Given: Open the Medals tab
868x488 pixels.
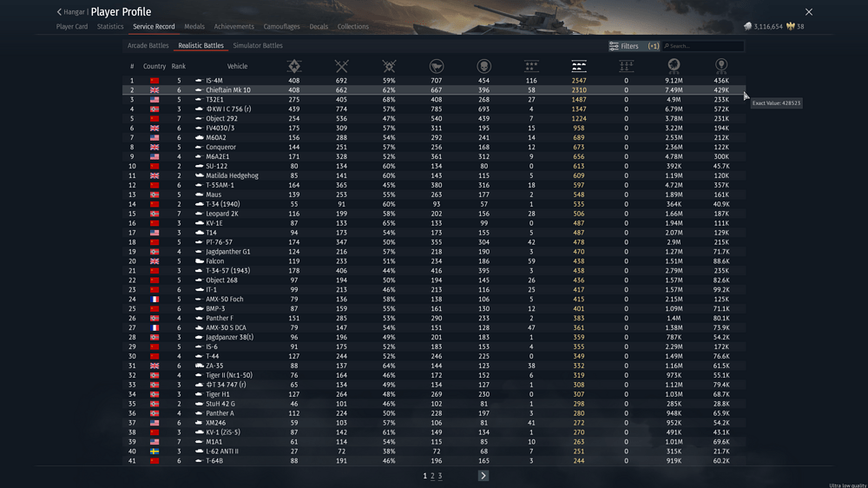Looking at the screenshot, I should tap(194, 27).
